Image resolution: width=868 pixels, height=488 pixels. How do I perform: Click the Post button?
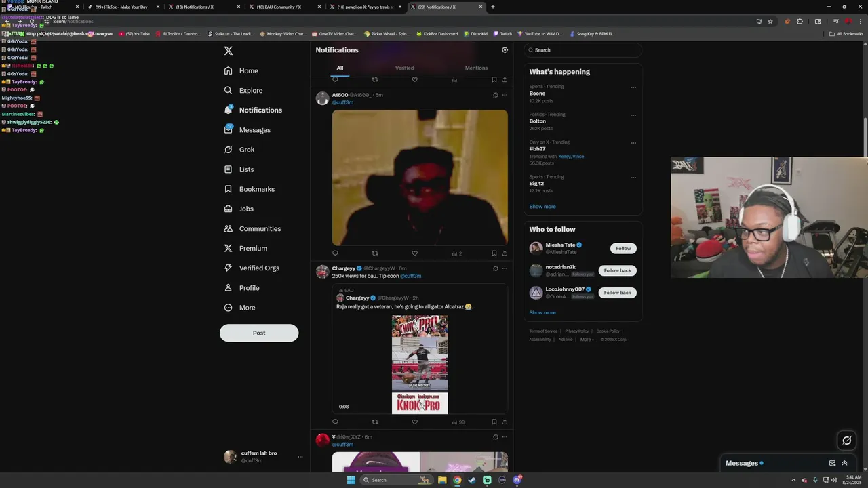point(259,333)
